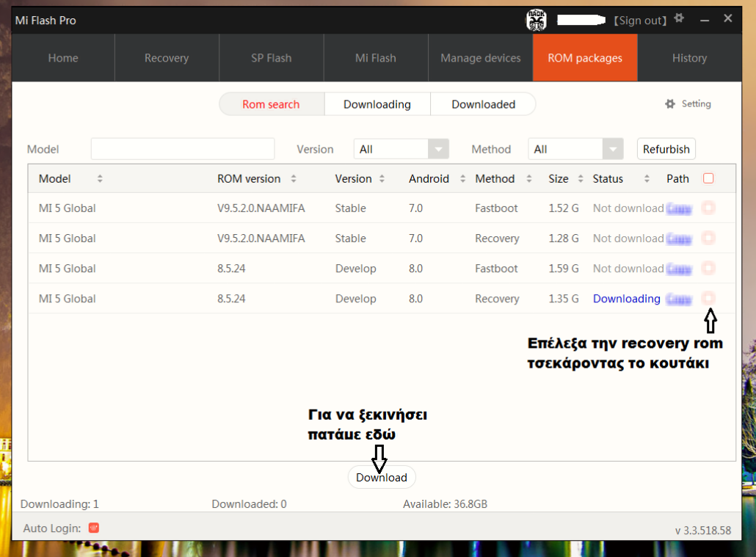Sort by Method column arrows
This screenshot has width=756, height=557.
point(528,178)
